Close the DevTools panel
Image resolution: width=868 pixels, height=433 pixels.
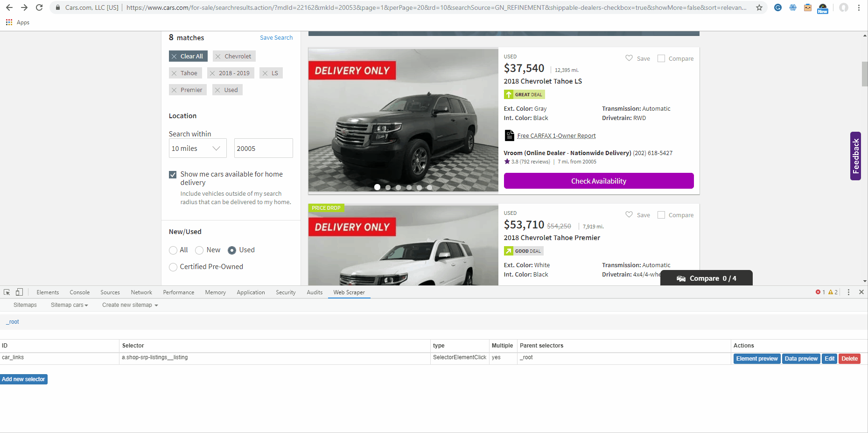(x=861, y=292)
